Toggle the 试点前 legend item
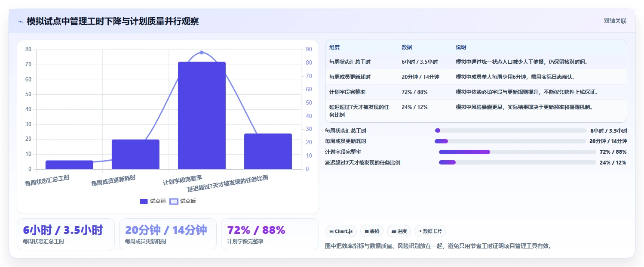644x267 pixels. click(x=153, y=201)
